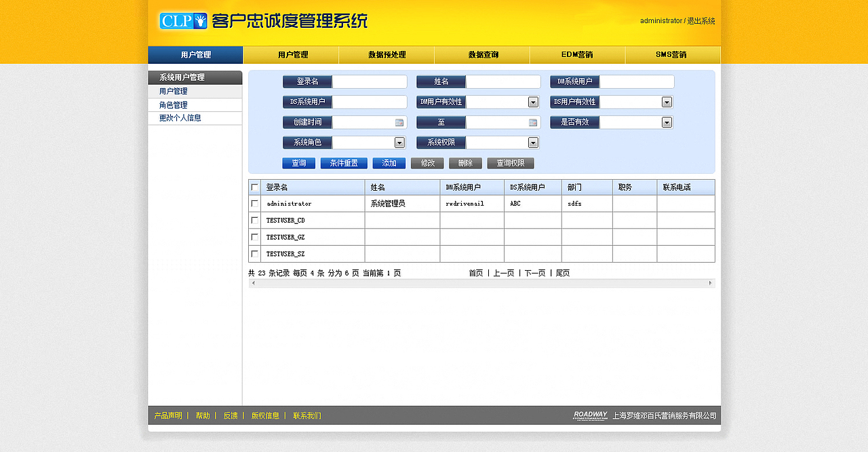The height and width of the screenshot is (452, 868).
Task: Open 更改个人信息 in the sidebar
Action: 195,118
